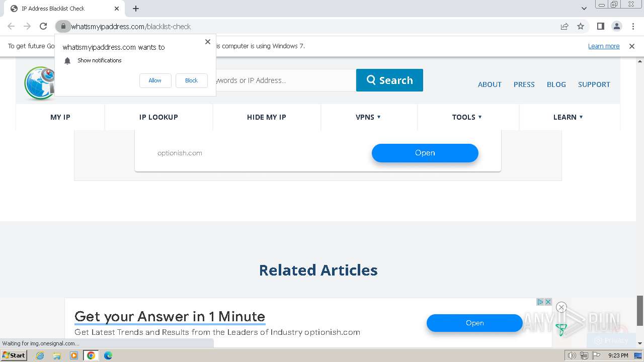Select the HIDE MY IP menu item
Viewport: 644px width, 362px height.
[267, 117]
